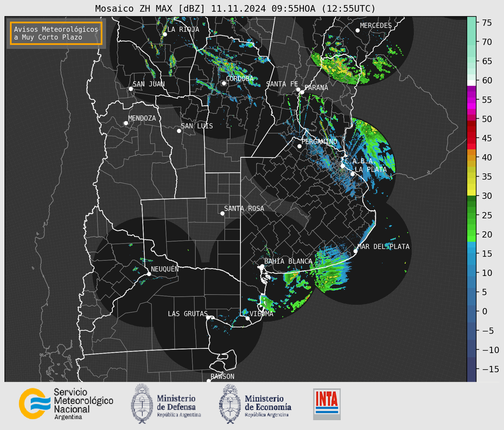Click the SANTA ROSA label text
The height and width of the screenshot is (430, 504).
pos(244,208)
